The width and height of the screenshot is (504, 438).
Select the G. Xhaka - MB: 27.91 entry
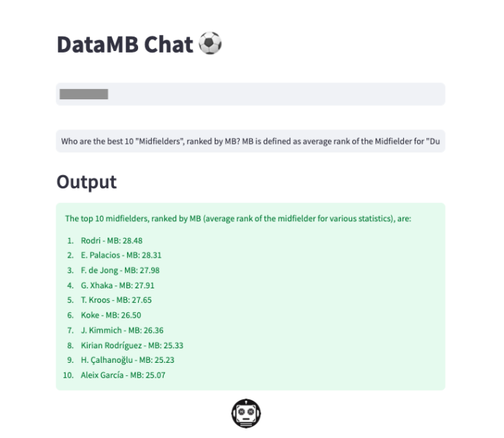(x=118, y=285)
